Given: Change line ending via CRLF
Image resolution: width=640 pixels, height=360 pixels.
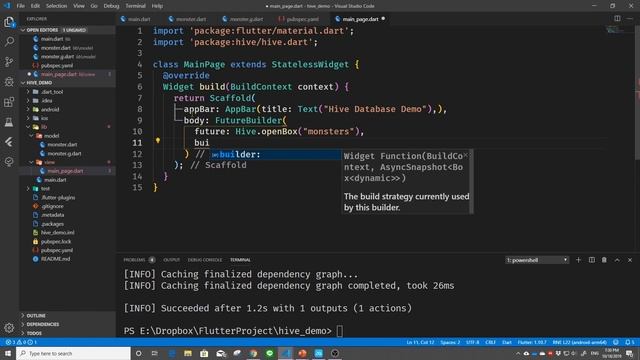Looking at the screenshot, I should pos(490,342).
